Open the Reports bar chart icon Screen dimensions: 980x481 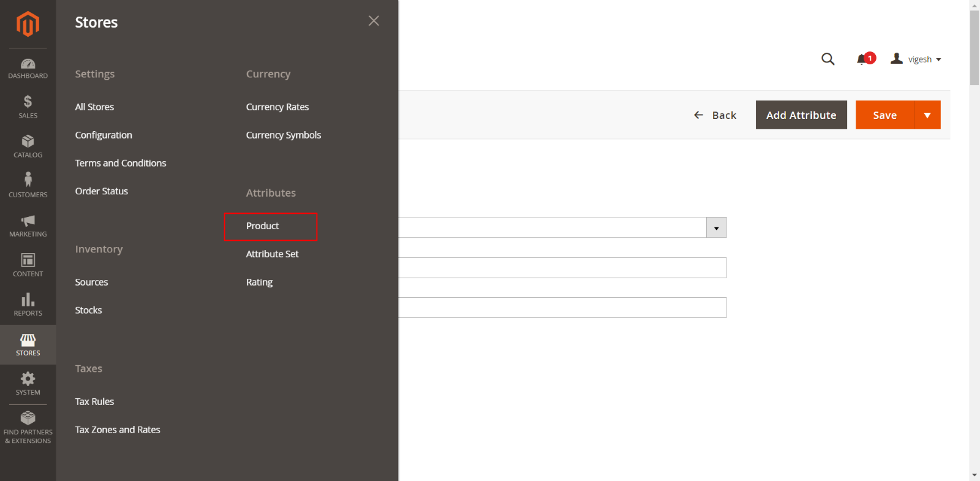pyautogui.click(x=28, y=305)
